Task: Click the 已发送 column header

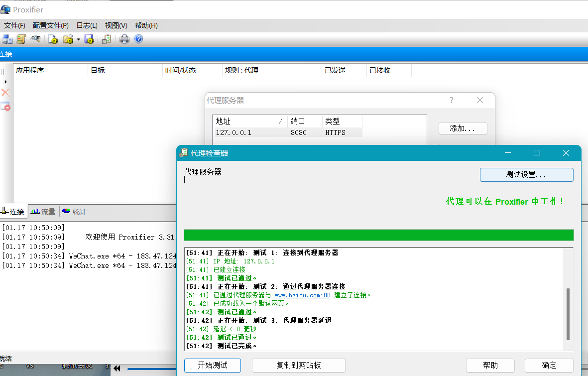Action: click(344, 70)
